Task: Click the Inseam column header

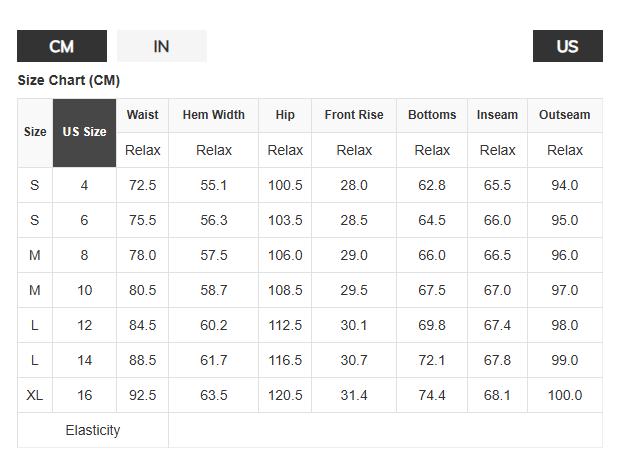Action: 497,115
